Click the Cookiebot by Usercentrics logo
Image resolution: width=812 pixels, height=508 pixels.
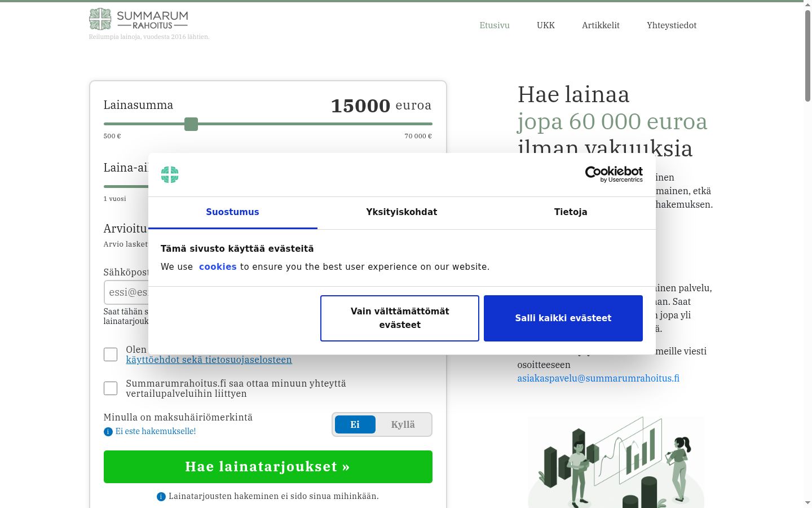pyautogui.click(x=614, y=174)
